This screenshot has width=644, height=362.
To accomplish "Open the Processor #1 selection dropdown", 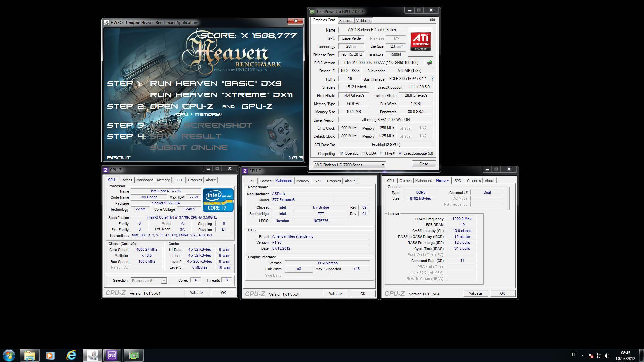I will 149,281.
